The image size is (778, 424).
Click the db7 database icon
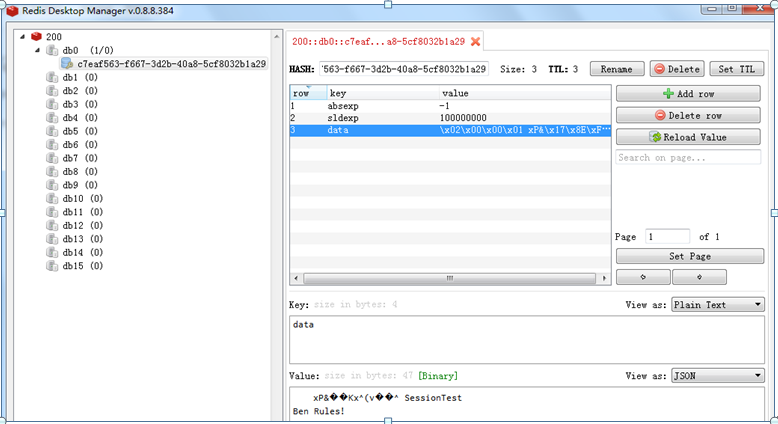52,158
